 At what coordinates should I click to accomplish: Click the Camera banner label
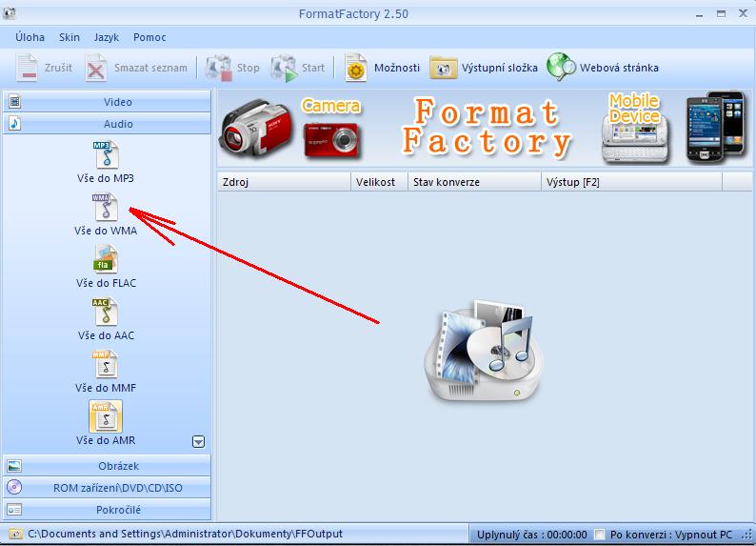click(331, 106)
